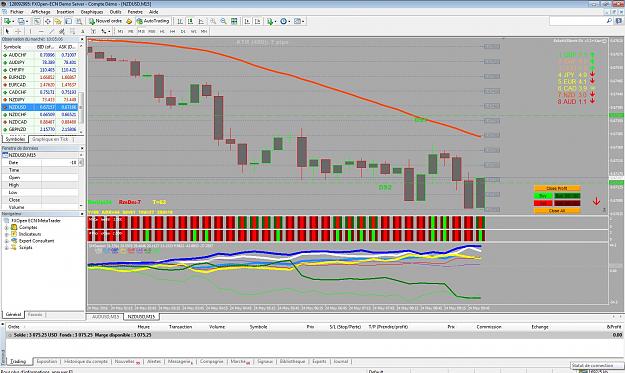Switch chart to candlestick display

pos(191,21)
